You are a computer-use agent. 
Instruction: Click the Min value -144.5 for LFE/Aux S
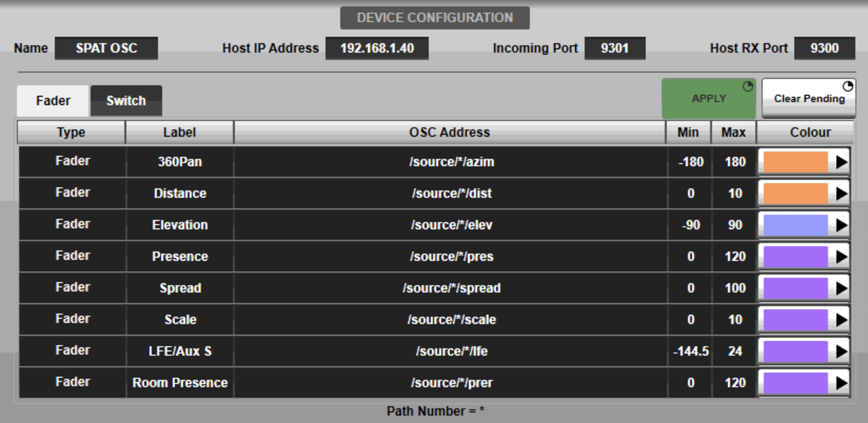(x=691, y=351)
